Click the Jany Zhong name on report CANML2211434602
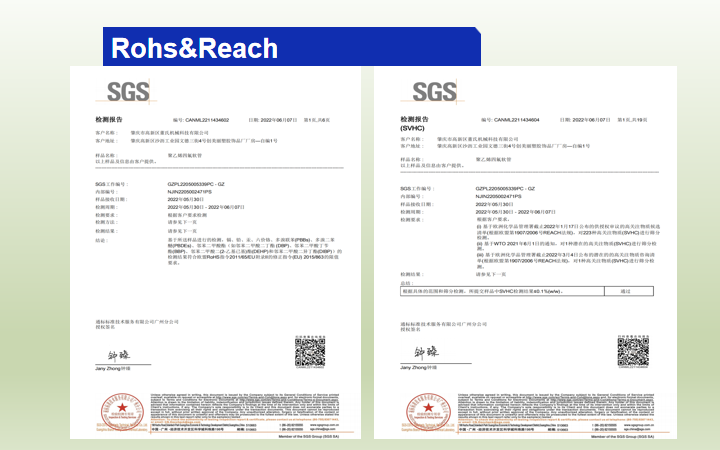720x450 pixels. pyautogui.click(x=113, y=369)
